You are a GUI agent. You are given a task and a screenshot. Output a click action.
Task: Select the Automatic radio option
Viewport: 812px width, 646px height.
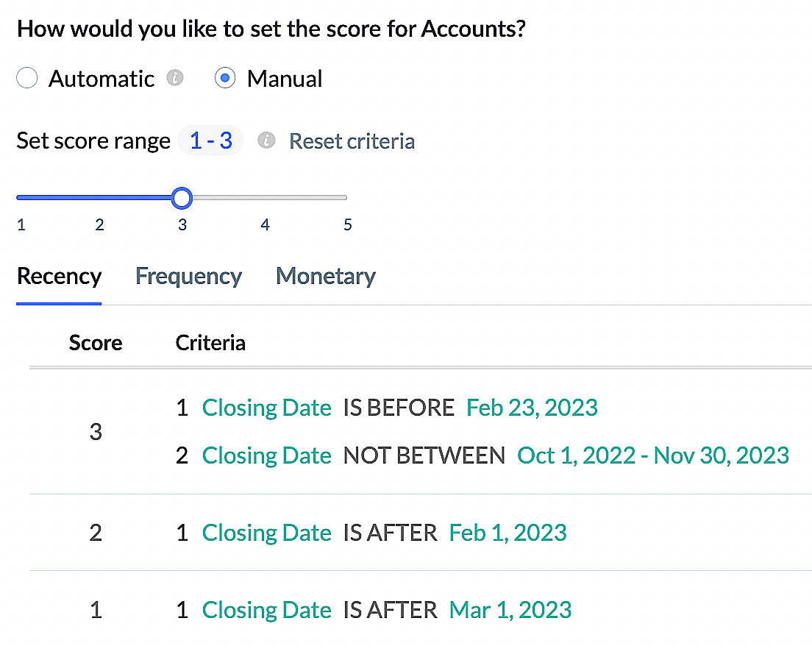coord(27,79)
